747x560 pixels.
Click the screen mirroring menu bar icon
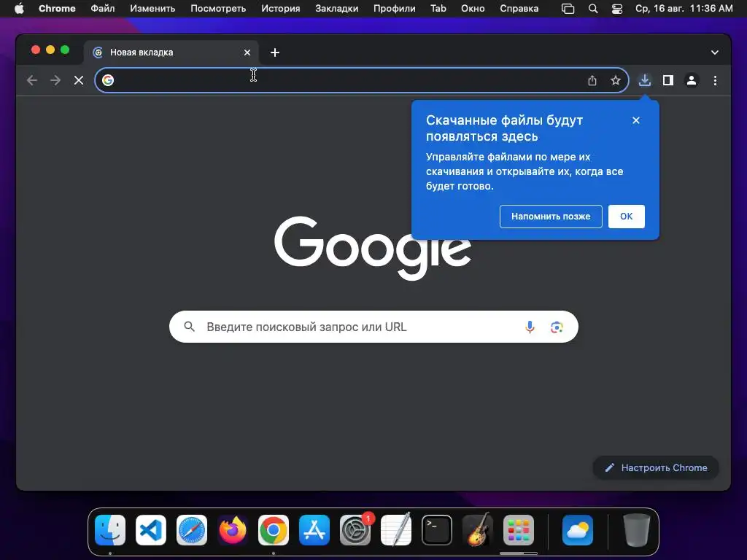568,9
